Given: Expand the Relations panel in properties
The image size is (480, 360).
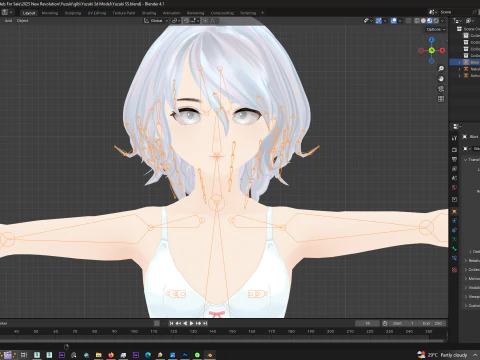Looking at the screenshot, I should click(x=466, y=260).
